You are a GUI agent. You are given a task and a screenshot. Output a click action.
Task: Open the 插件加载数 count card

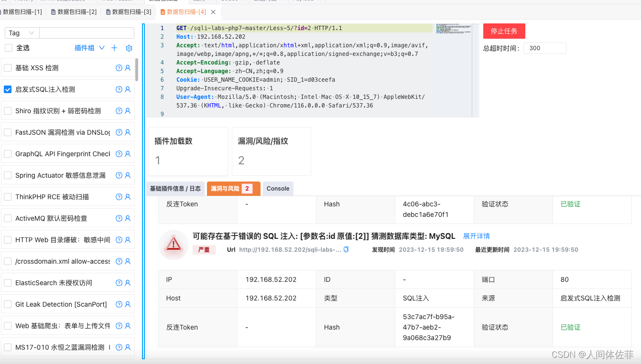pyautogui.click(x=188, y=151)
